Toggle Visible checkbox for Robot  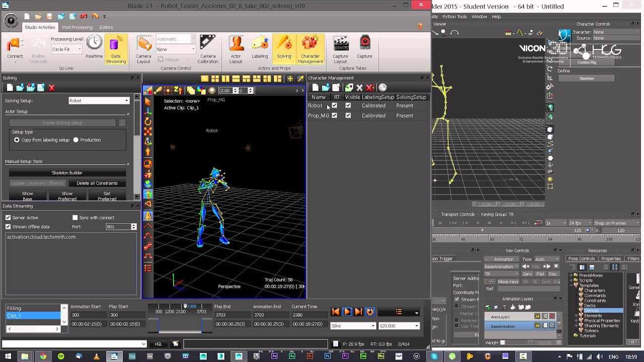point(348,106)
